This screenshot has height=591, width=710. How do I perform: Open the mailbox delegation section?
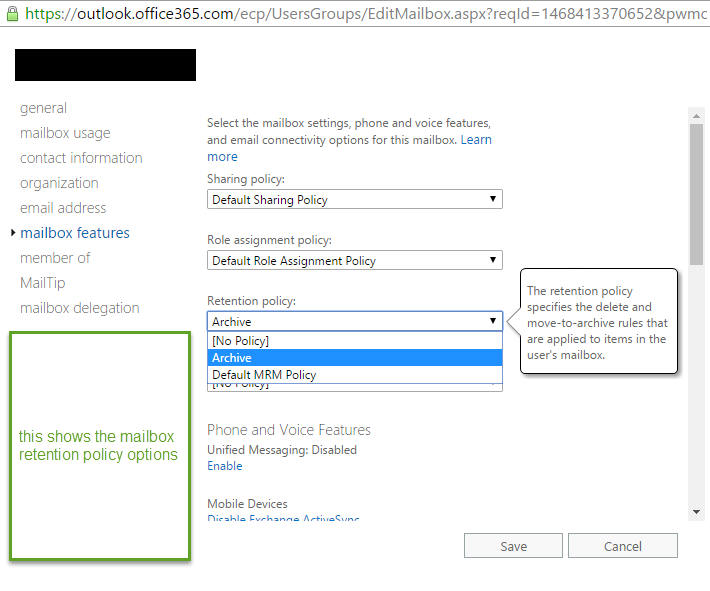[80, 308]
